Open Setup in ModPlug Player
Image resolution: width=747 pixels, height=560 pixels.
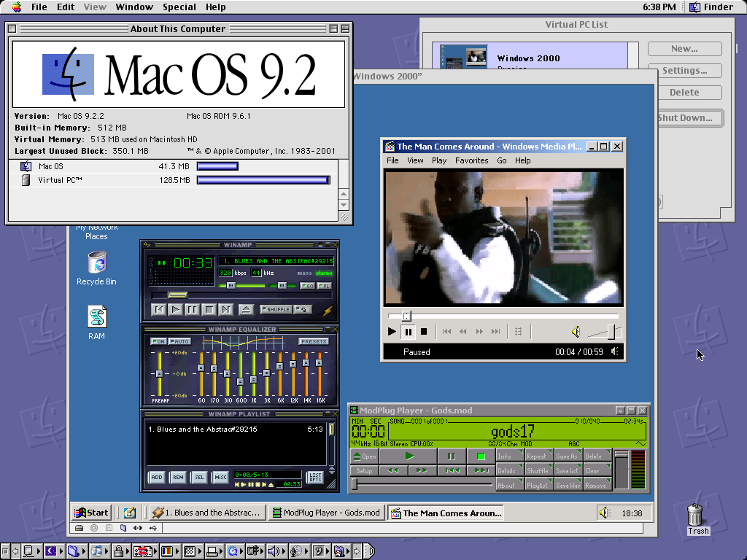click(x=364, y=470)
